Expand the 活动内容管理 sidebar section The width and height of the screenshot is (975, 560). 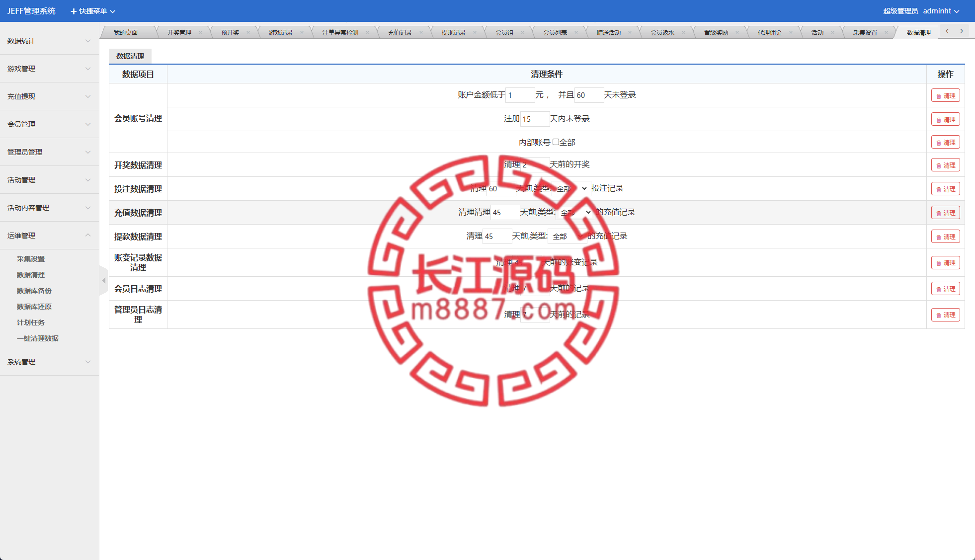[49, 208]
